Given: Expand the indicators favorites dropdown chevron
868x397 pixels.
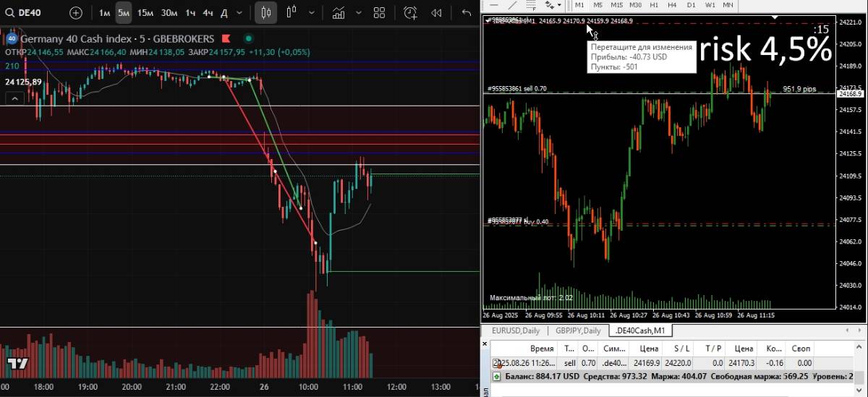Looking at the screenshot, I should [x=356, y=12].
